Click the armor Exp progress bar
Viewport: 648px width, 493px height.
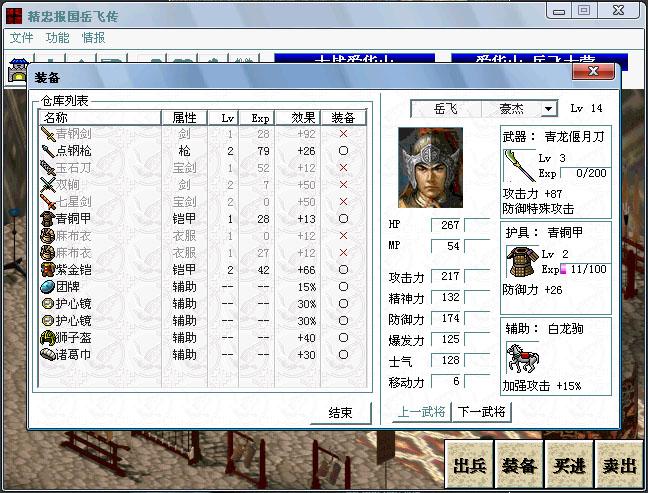coord(584,269)
